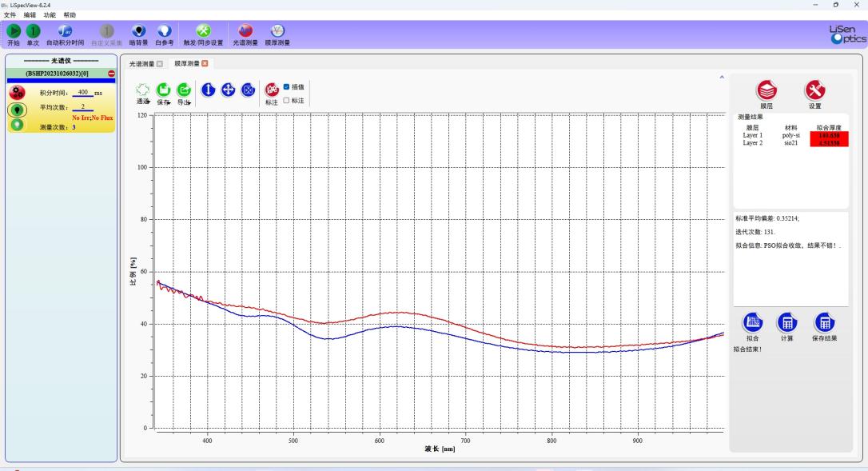Viewport: 868px width, 471px height.
Task: Open the red 设置 wrench settings icon
Action: tap(815, 90)
